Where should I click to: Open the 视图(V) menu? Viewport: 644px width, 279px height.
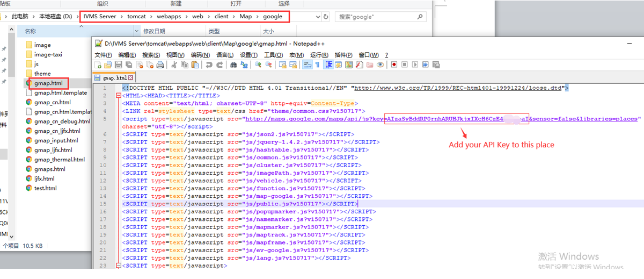click(175, 54)
